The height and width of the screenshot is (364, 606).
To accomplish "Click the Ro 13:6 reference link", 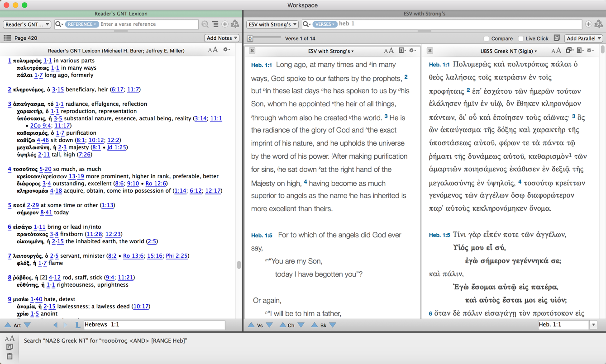I will click(133, 256).
